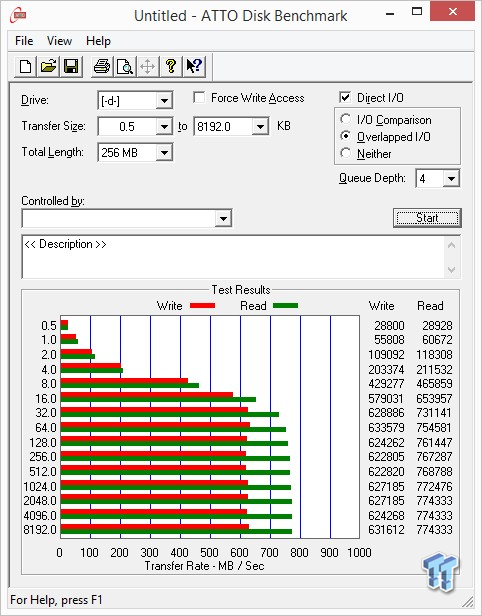The height and width of the screenshot is (616, 482).
Task: Activate context help arrow-question icon
Action: tap(194, 66)
